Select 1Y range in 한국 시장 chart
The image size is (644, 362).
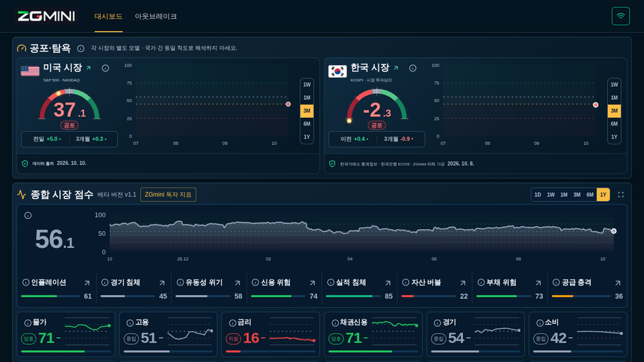pos(614,137)
